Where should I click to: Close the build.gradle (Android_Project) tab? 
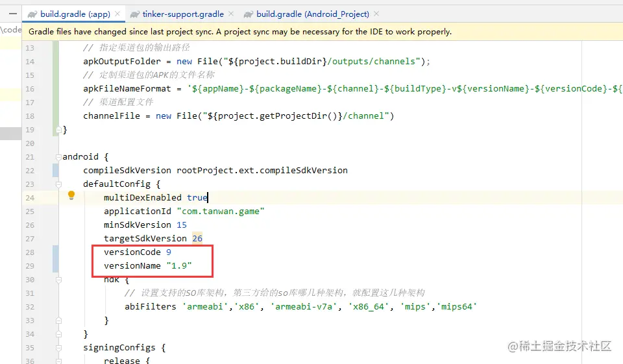pos(376,14)
